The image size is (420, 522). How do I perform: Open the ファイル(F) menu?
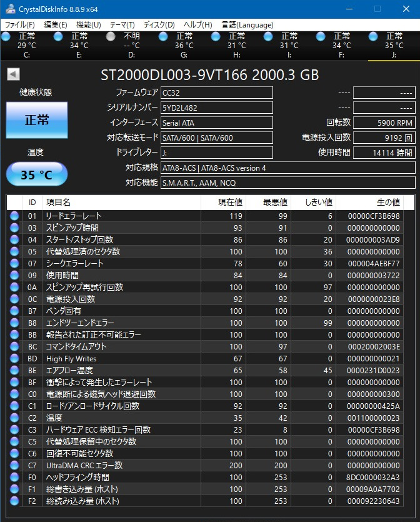click(20, 25)
